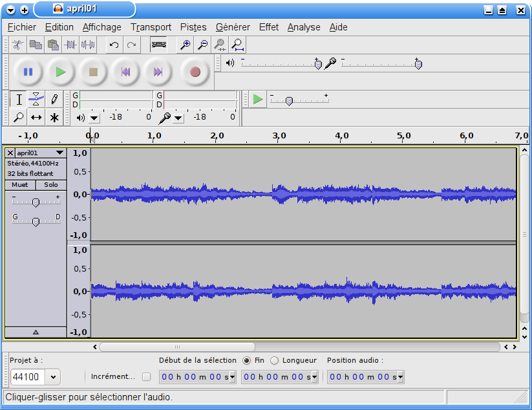This screenshot has height=410, width=532.
Task: Open the Effet menu
Action: pyautogui.click(x=269, y=27)
